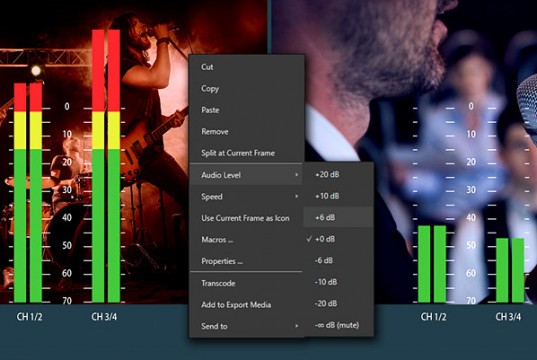This screenshot has width=537, height=360.
Task: Select the Paste menu entry
Action: tap(246, 110)
